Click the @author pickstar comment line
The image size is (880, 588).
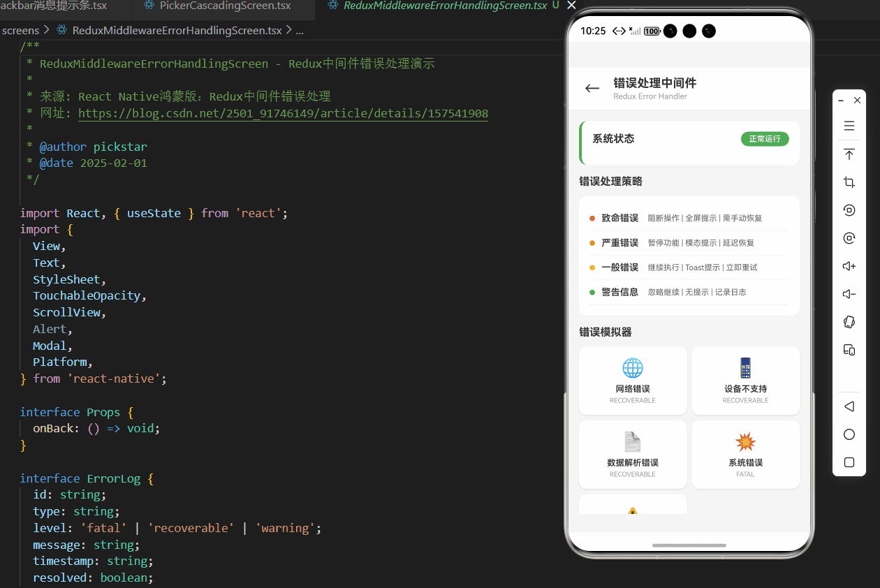(x=87, y=147)
